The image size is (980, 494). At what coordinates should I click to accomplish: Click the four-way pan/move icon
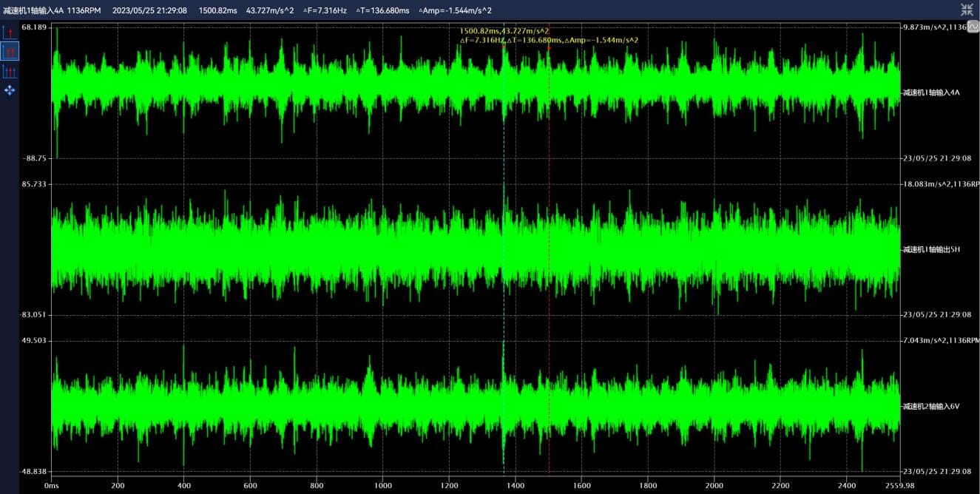10,90
